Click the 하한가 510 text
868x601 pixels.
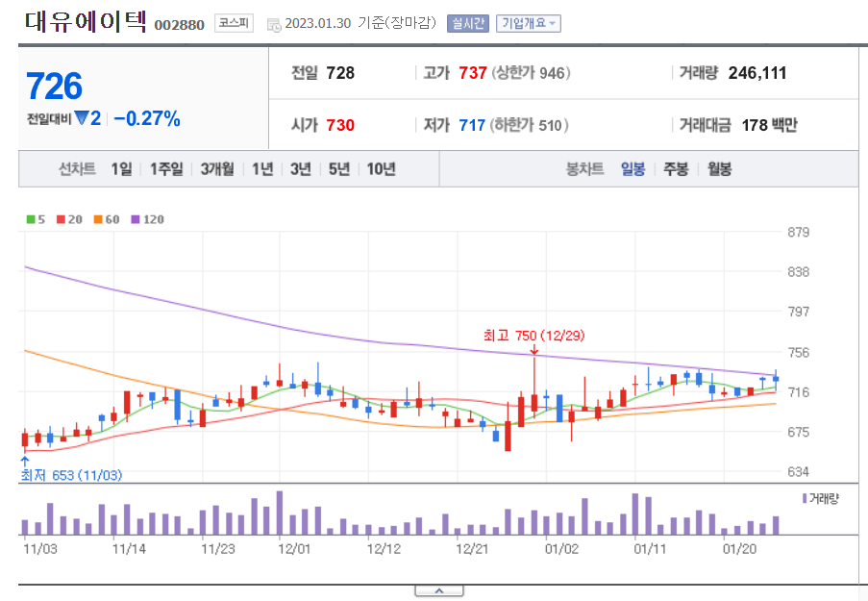(530, 125)
